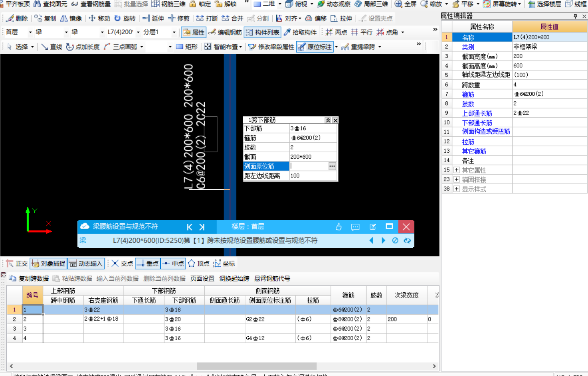Choose 拾取构件 (pick component)

pyautogui.click(x=300, y=32)
